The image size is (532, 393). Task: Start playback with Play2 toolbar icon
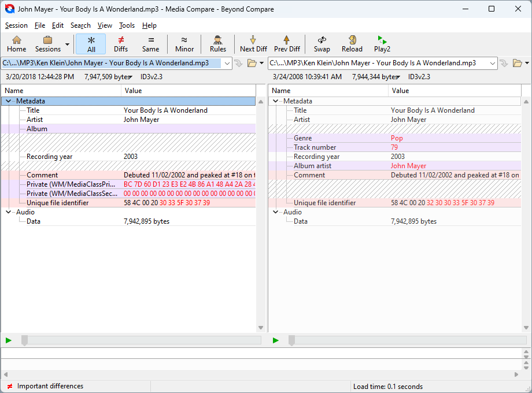click(x=382, y=43)
